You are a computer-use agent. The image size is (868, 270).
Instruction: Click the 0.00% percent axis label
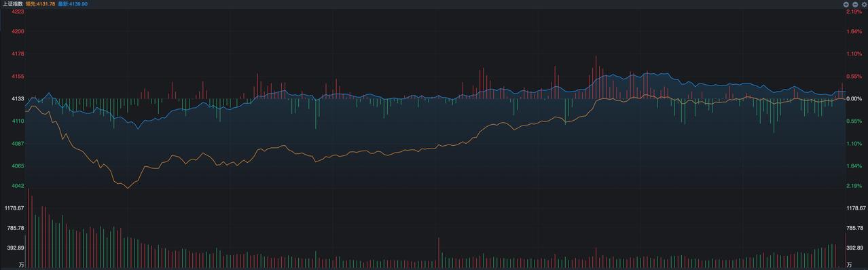tap(854, 98)
